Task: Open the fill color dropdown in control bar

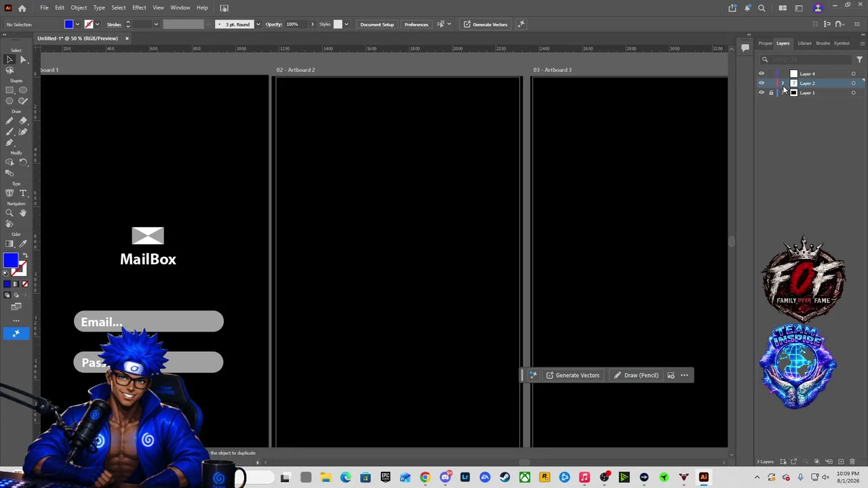Action: point(77,24)
